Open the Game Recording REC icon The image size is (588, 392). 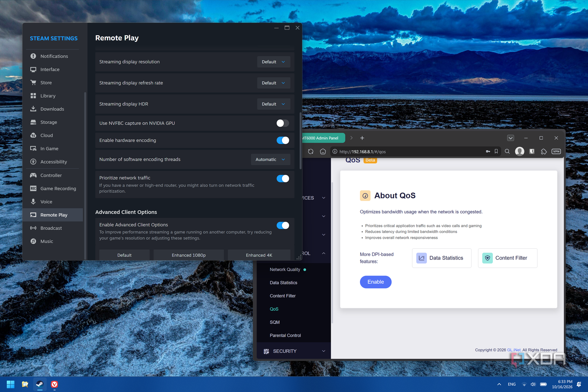[33, 189]
